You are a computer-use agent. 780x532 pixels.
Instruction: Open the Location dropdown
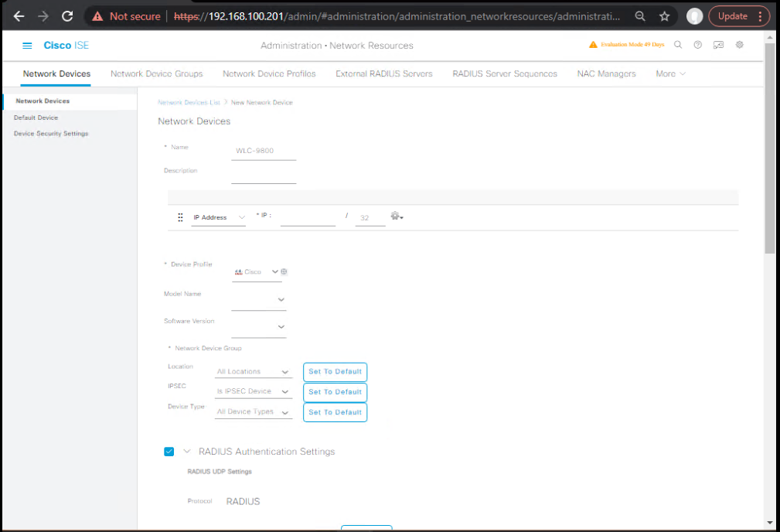point(254,372)
